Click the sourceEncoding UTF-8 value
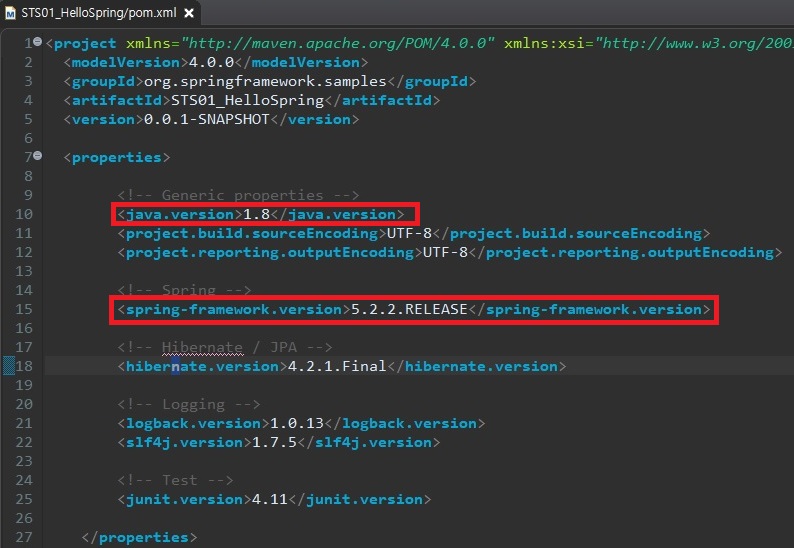This screenshot has height=548, width=794. pyautogui.click(x=409, y=233)
